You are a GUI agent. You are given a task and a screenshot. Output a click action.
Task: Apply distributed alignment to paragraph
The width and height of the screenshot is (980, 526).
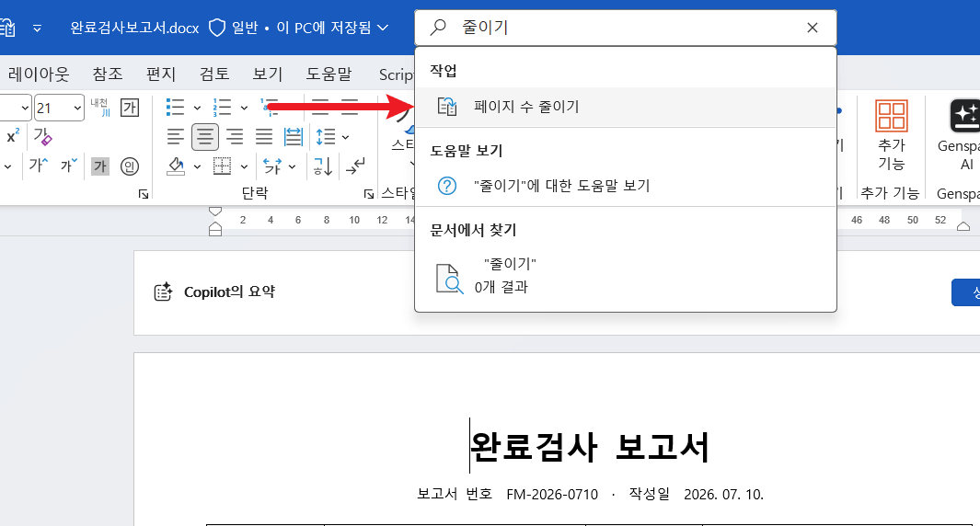pos(294,137)
